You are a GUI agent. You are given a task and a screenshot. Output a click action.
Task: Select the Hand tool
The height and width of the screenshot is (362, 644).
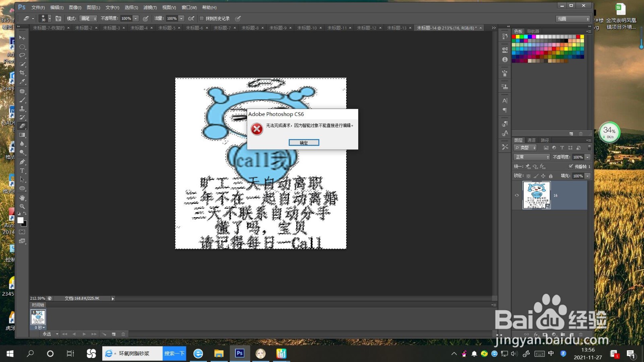tap(22, 198)
